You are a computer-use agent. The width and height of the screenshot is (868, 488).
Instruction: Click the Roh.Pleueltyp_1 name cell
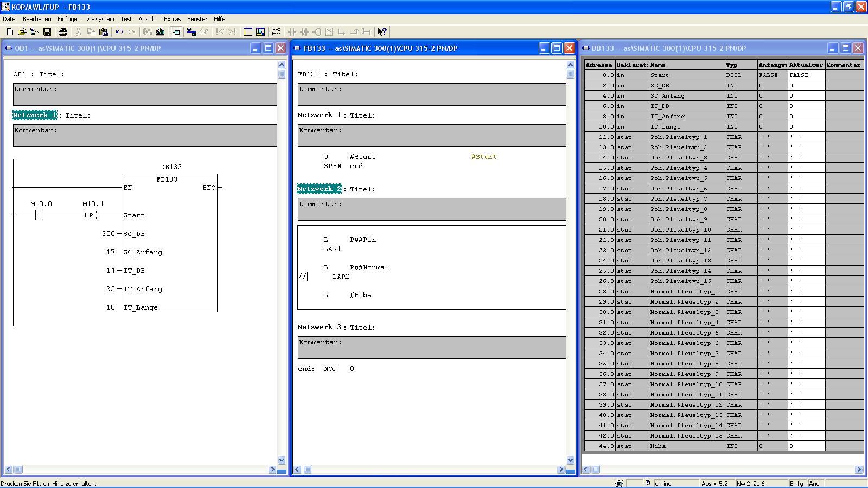pyautogui.click(x=687, y=137)
